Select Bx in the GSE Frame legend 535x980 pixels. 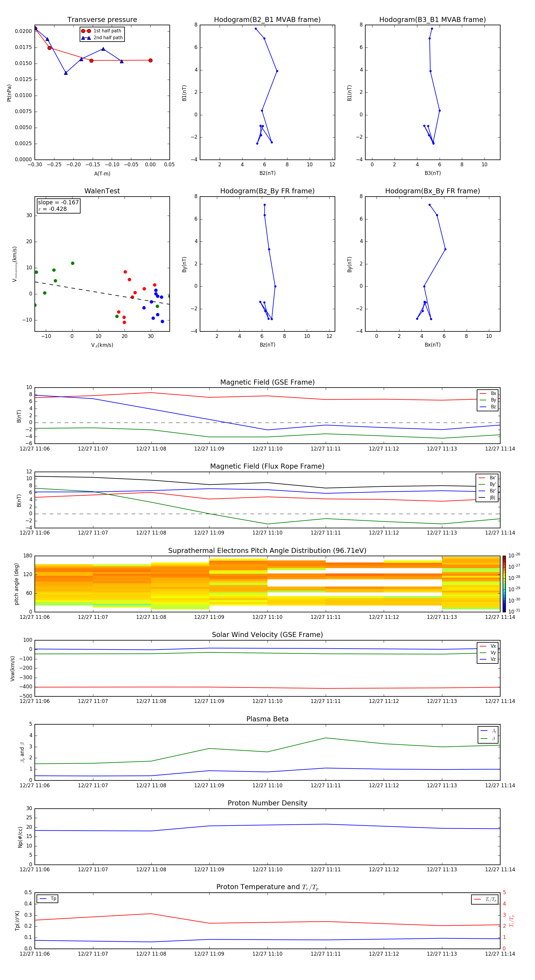click(488, 393)
